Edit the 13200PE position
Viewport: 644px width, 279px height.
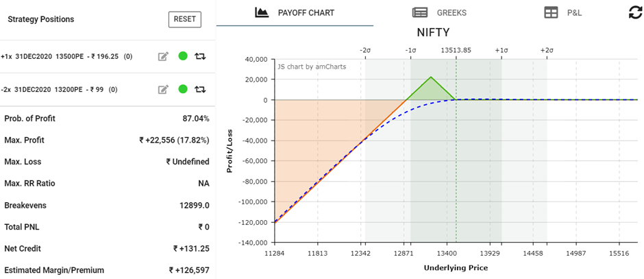(163, 89)
